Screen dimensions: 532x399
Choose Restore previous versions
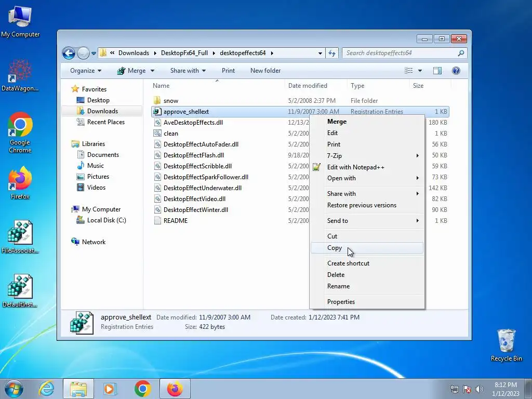pos(367,205)
